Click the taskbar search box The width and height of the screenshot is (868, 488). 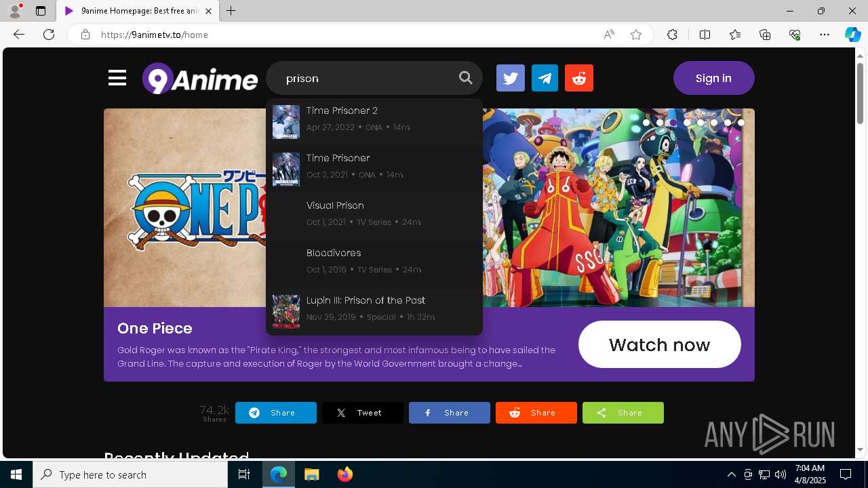130,474
